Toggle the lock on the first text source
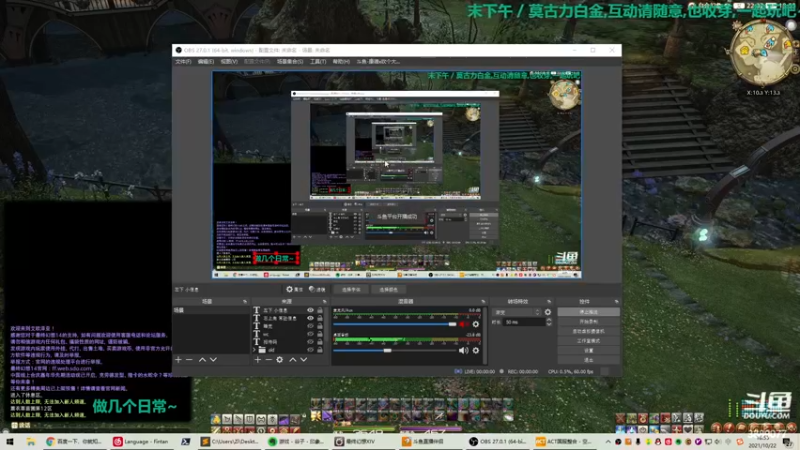 (320, 310)
